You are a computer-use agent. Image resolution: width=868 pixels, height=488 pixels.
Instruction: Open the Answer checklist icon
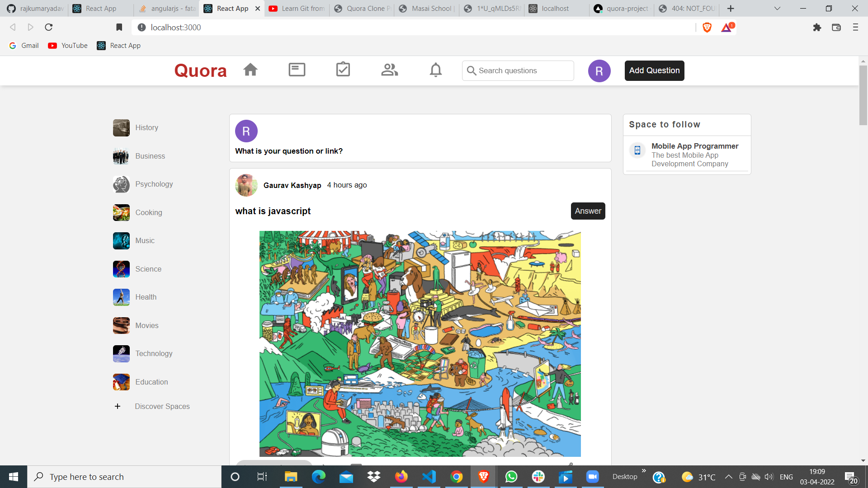343,70
